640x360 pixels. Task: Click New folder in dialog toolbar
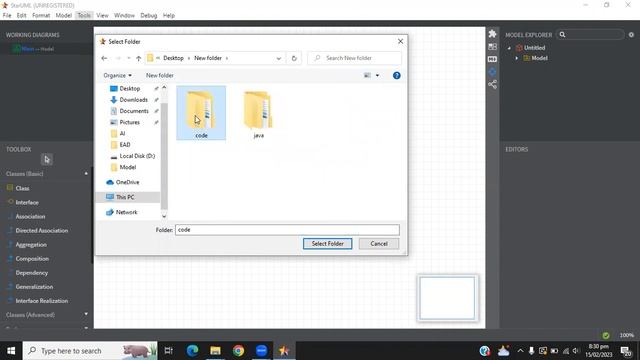coord(160,76)
